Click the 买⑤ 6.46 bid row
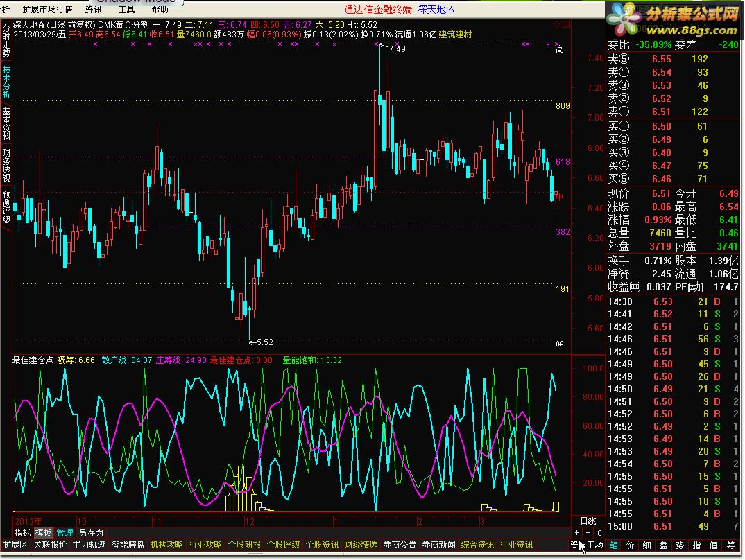 coord(673,179)
